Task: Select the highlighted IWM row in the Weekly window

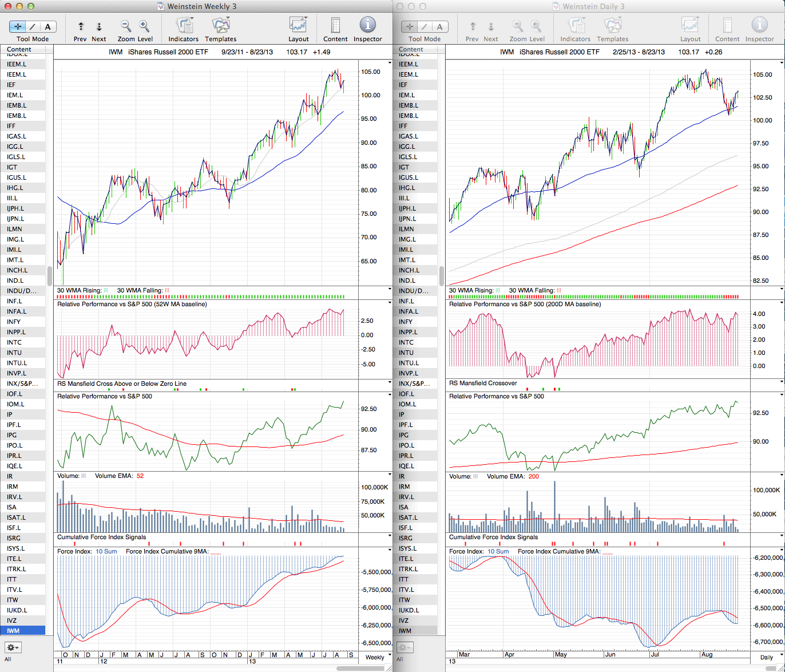Action: (23, 631)
